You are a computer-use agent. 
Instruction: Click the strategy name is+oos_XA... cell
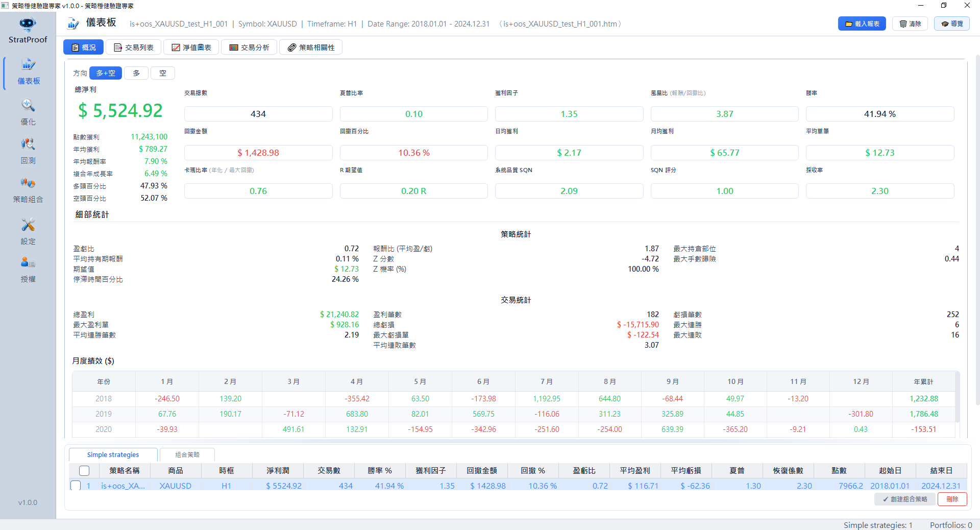click(123, 486)
